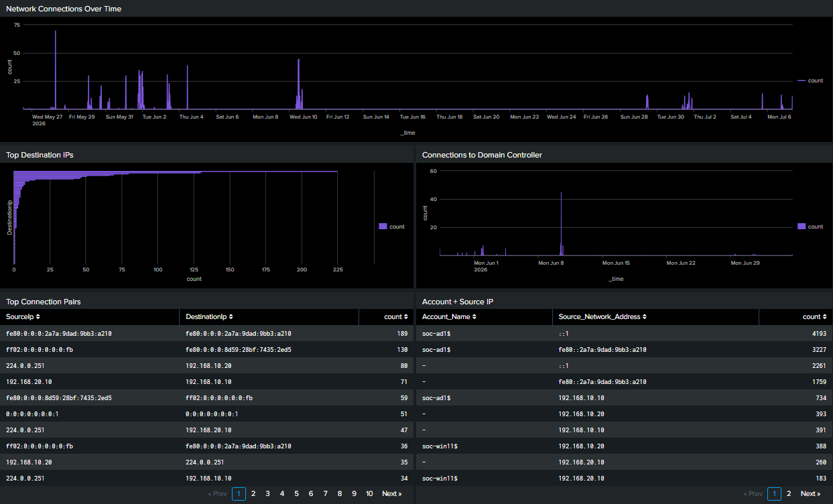Screen dimensions: 833x504
Task: Click count value 36 in connection pairs
Action: pyautogui.click(x=403, y=446)
